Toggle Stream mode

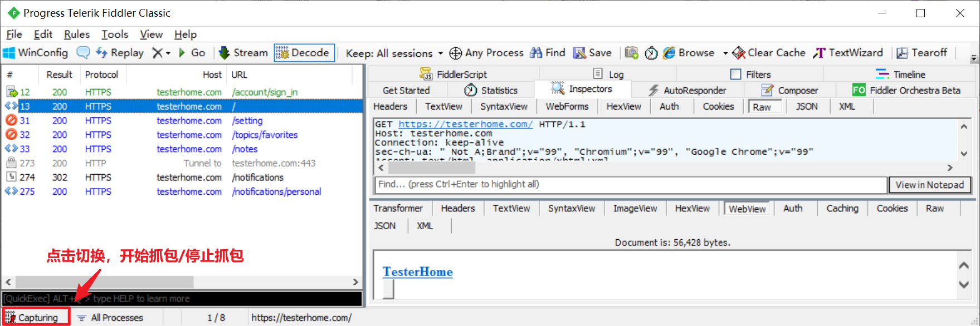coord(243,53)
